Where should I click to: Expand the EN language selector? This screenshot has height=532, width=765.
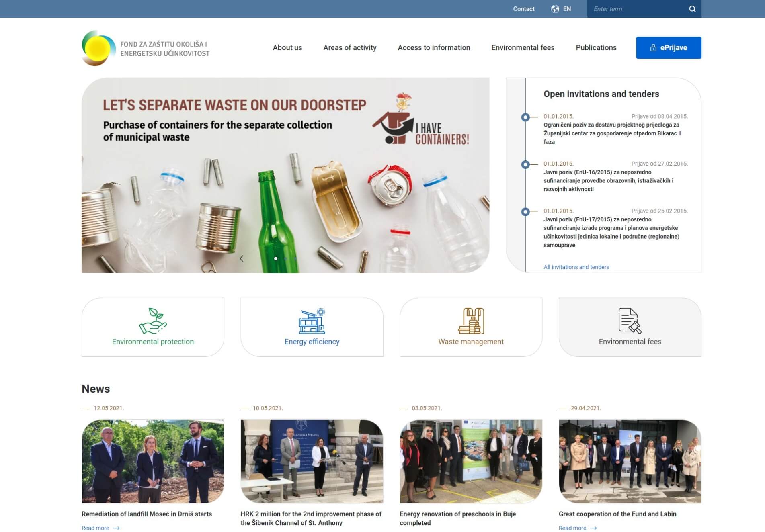[567, 9]
